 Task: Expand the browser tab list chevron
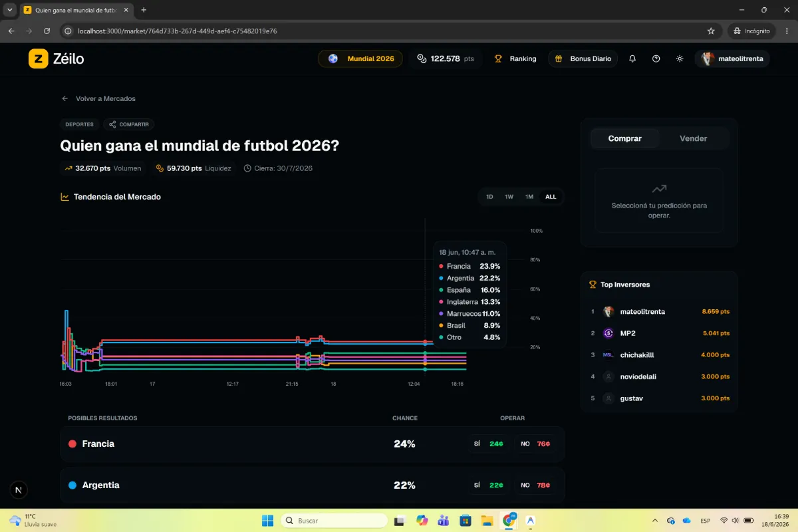(10, 10)
